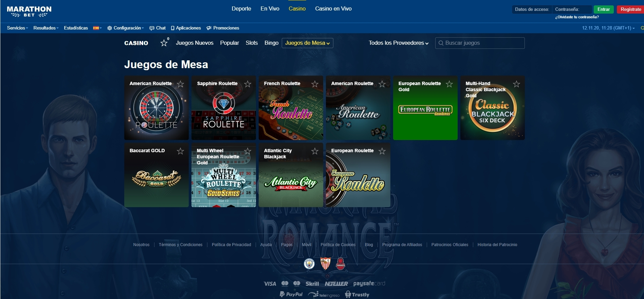
Task: Open Todos los Proveedores dropdown
Action: click(x=399, y=43)
